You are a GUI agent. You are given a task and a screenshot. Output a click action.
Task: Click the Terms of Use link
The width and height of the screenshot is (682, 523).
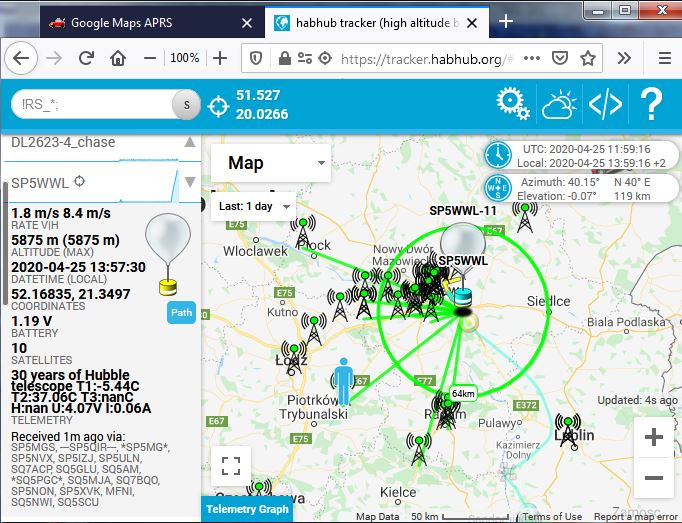click(552, 516)
